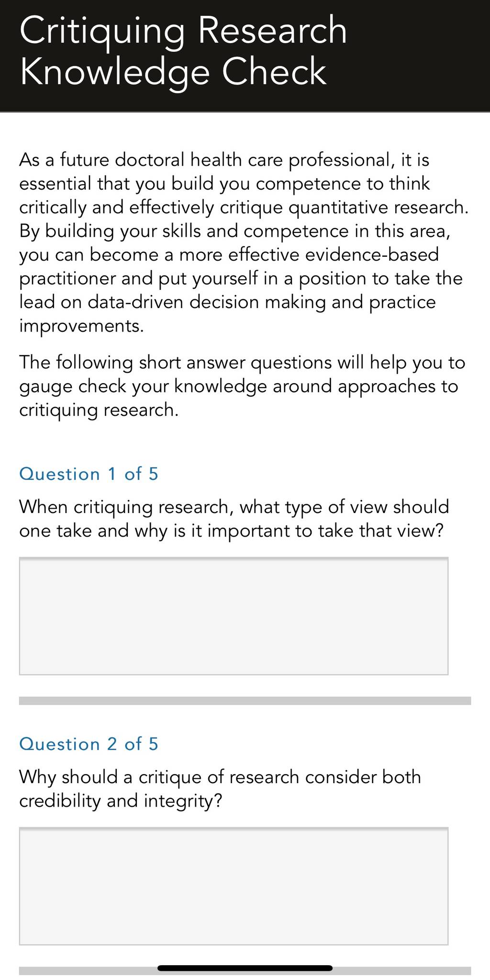Click inside the Question 2 answer box

pos(234,886)
